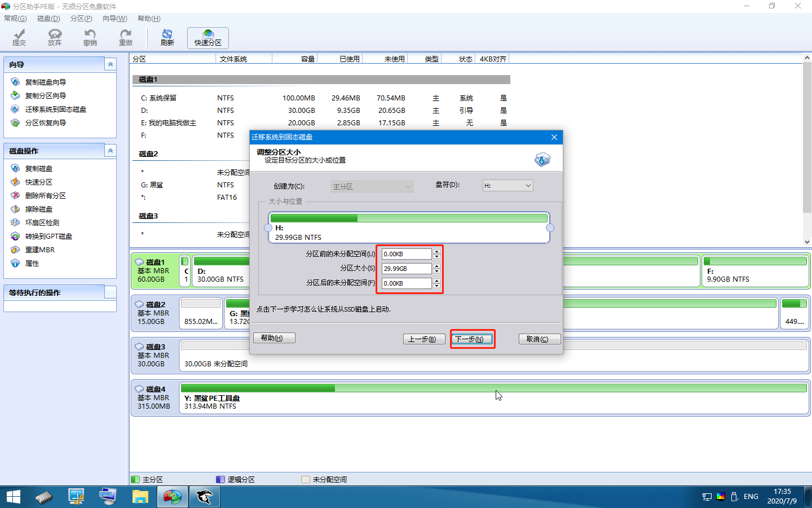Launch 迁移系统到固态磁盘 from the sidebar
The height and width of the screenshot is (508, 812).
[x=55, y=110]
